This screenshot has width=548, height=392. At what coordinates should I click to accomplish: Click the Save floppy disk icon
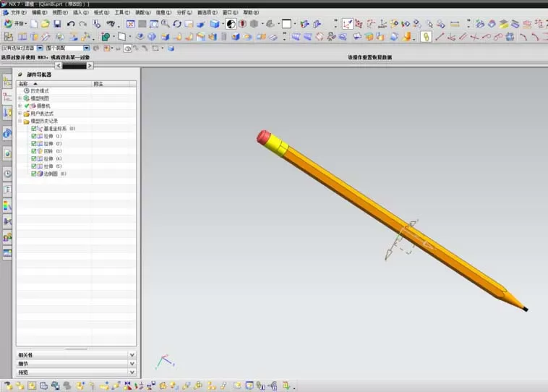[57, 24]
